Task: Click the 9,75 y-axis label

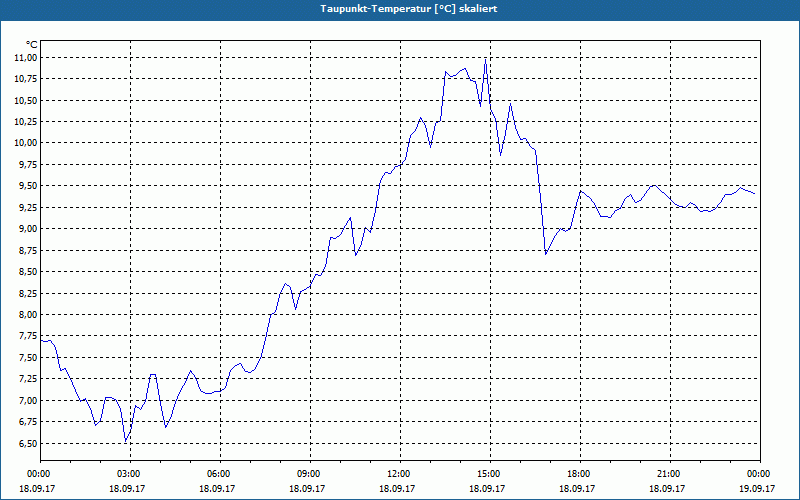Action: [28, 165]
